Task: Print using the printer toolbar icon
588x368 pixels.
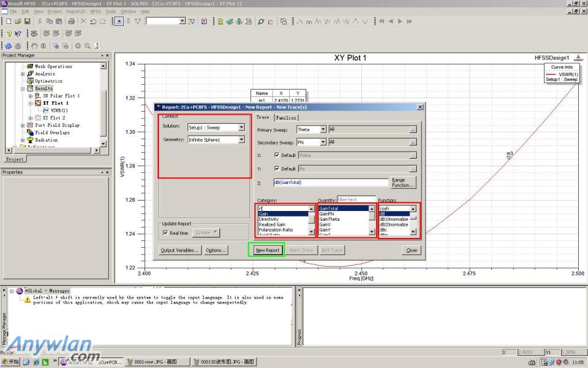Action: pos(71,21)
